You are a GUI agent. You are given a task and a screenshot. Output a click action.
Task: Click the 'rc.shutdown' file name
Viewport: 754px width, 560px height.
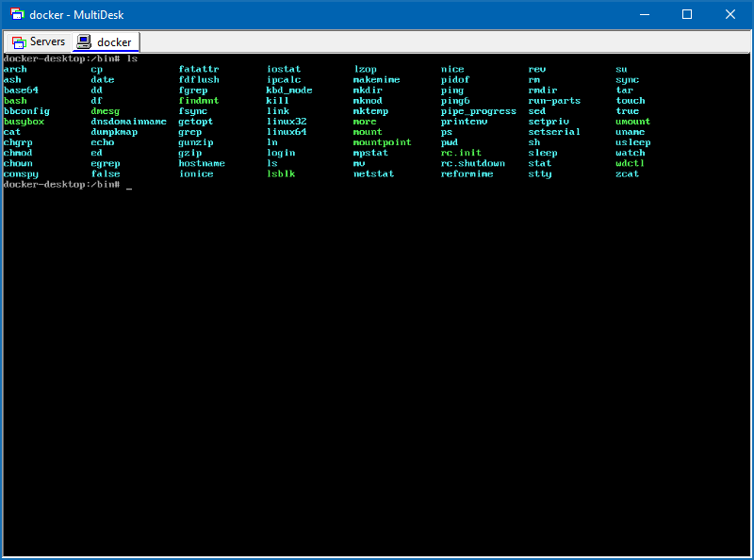click(472, 163)
